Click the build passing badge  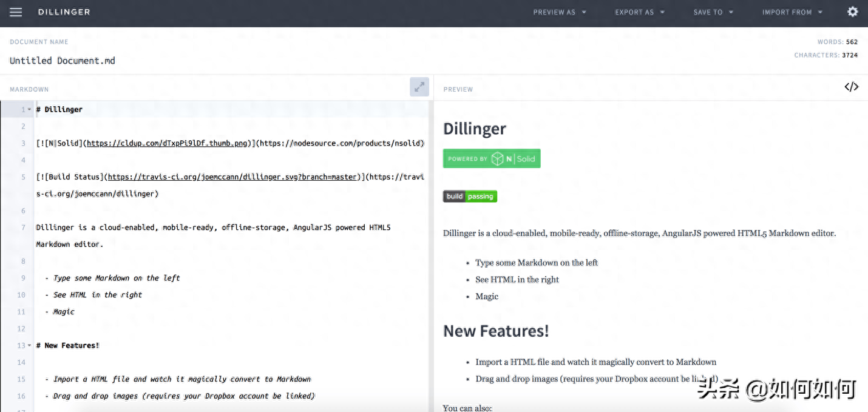470,197
